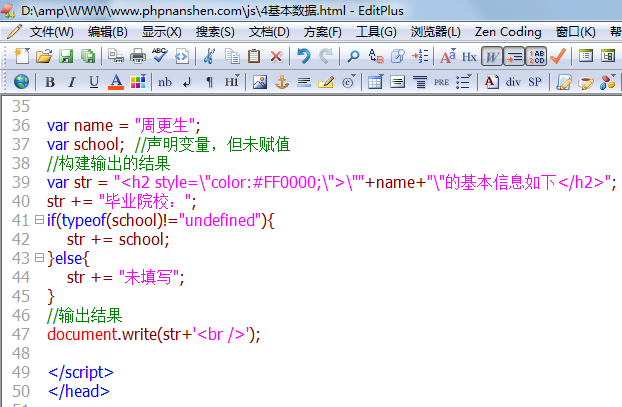622x407 pixels.
Task: Open the Zen Coding menu
Action: [508, 32]
